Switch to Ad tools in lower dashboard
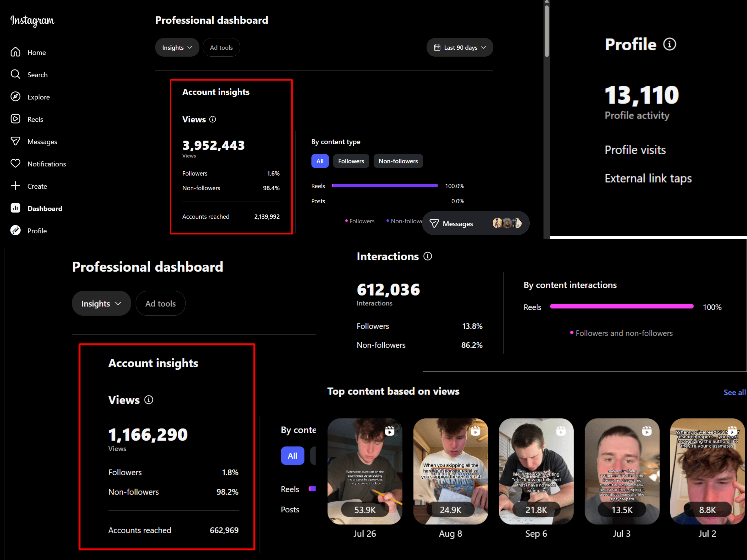This screenshot has width=747, height=560. pyautogui.click(x=160, y=303)
